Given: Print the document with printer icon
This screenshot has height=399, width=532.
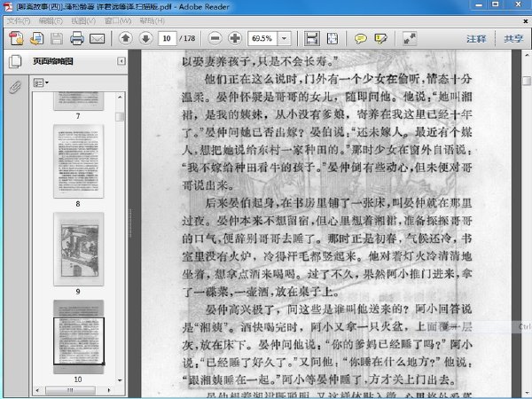Looking at the screenshot, I should click(x=77, y=38).
